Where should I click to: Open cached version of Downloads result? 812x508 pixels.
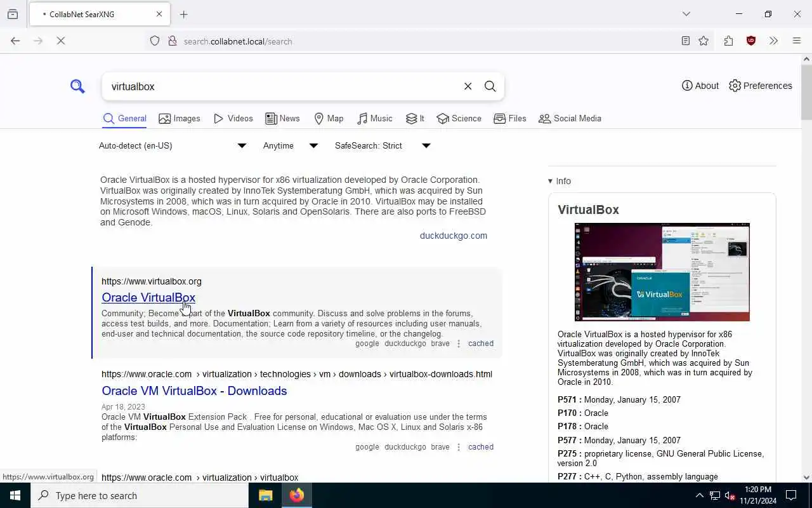pos(481,447)
